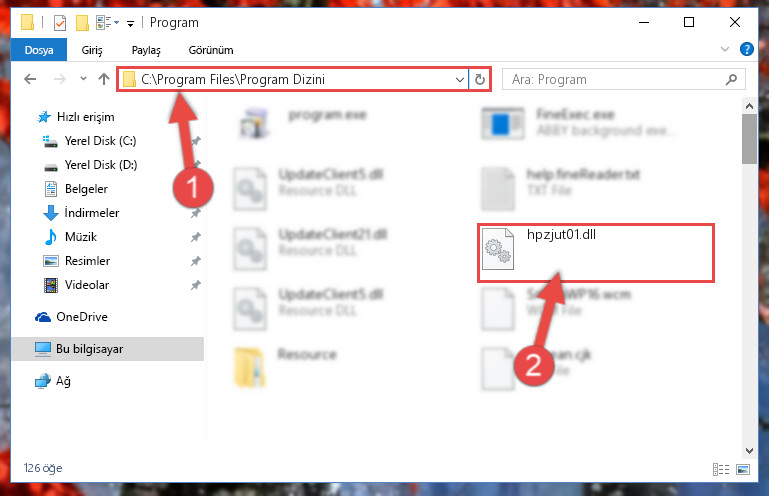Click the address path field
The image size is (769, 496).
(x=293, y=79)
